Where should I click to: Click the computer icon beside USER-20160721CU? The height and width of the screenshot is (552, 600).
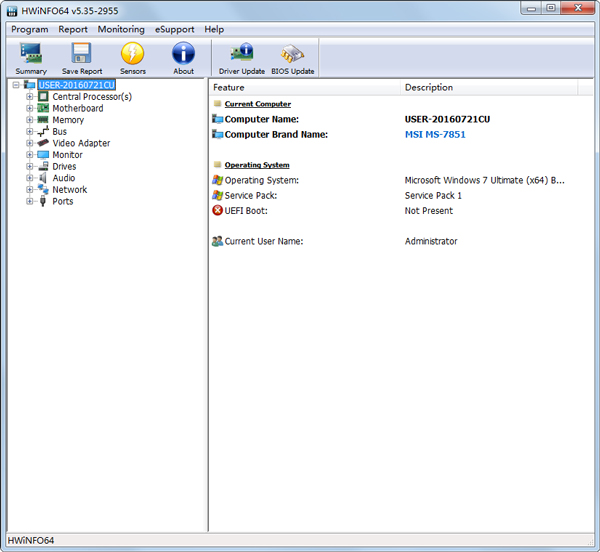pyautogui.click(x=29, y=85)
